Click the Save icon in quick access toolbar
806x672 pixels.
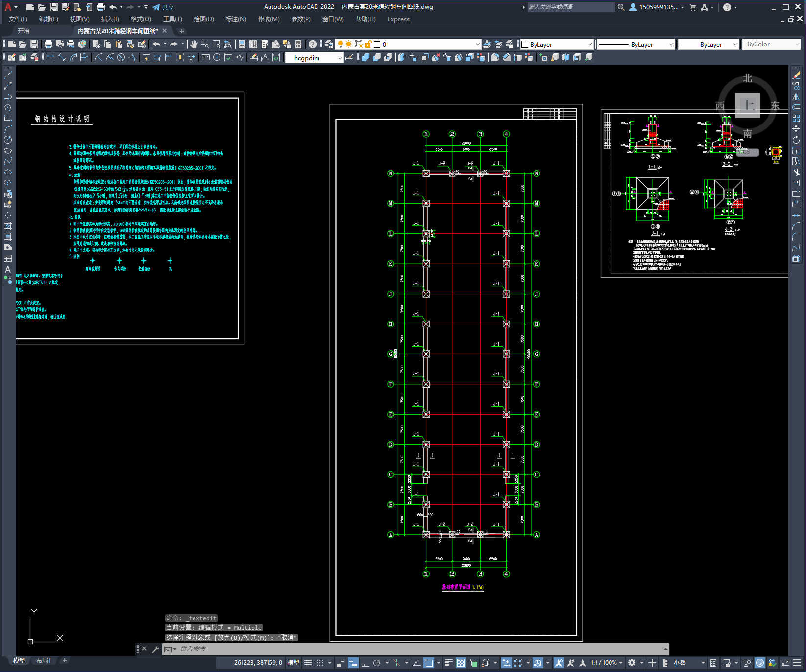point(54,7)
